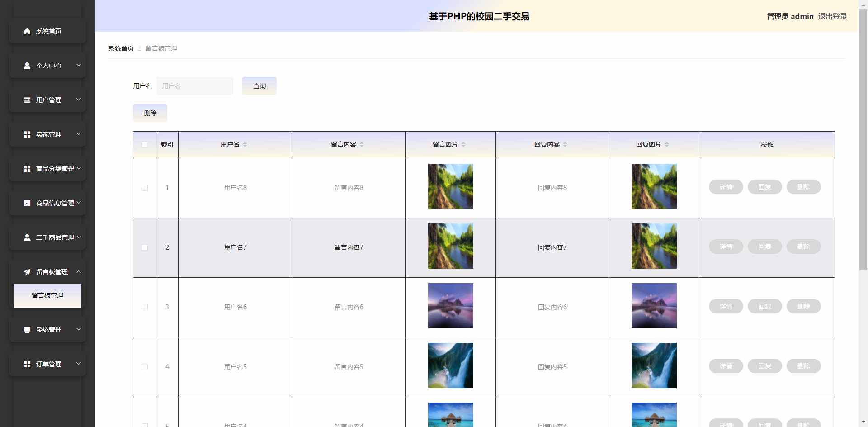This screenshot has height=427, width=868.
Task: Click the monitor icon beside 系统管理
Action: [27, 330]
